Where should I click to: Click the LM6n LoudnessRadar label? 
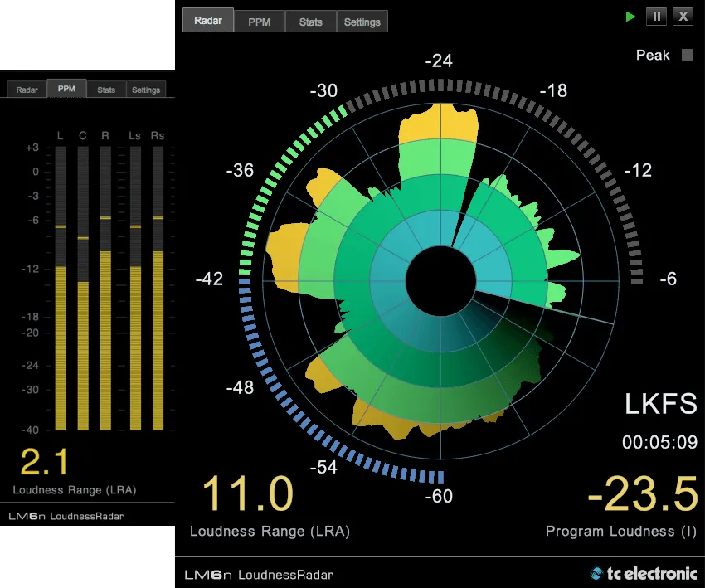258,573
